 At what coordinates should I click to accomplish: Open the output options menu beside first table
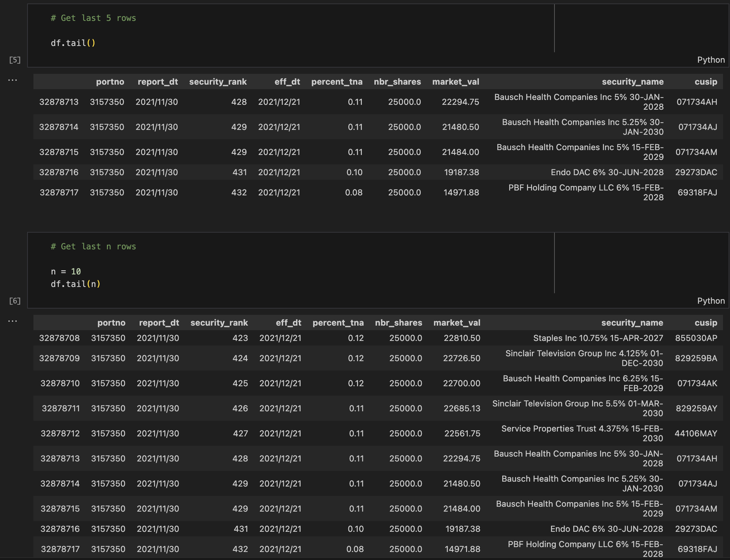click(x=13, y=80)
